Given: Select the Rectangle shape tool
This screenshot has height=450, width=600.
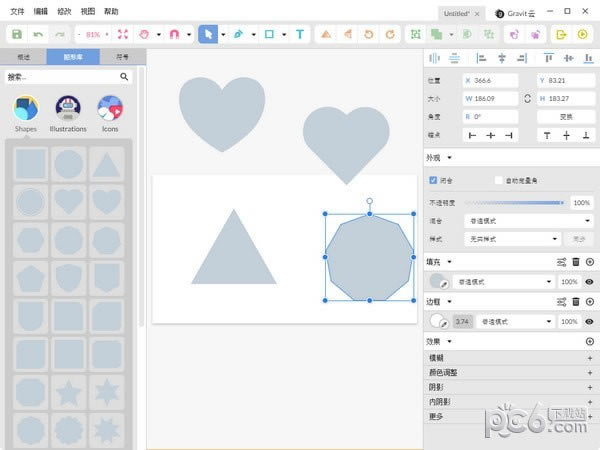Looking at the screenshot, I should 268,34.
